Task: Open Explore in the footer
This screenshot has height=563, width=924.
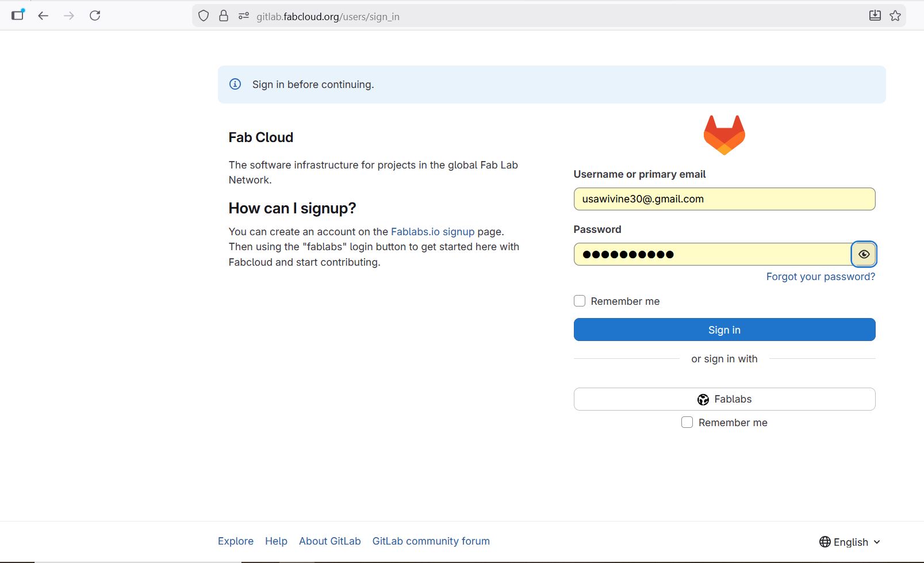Action: (x=236, y=541)
